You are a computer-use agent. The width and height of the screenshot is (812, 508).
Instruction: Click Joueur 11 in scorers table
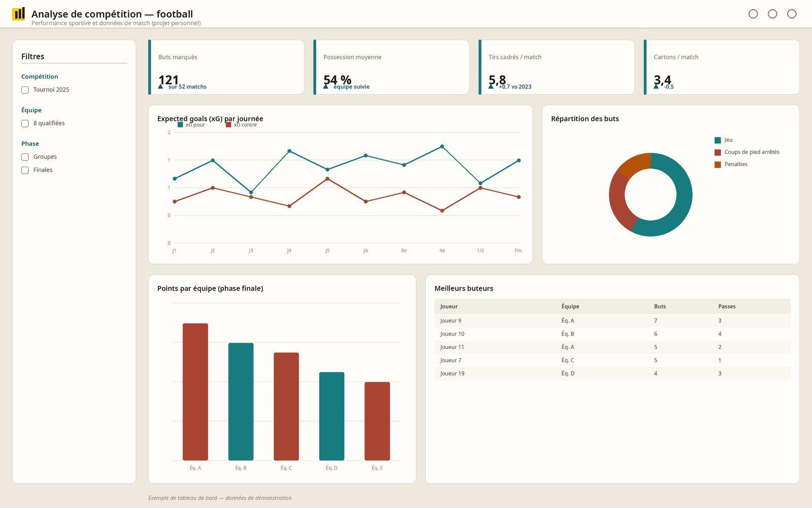pos(452,347)
